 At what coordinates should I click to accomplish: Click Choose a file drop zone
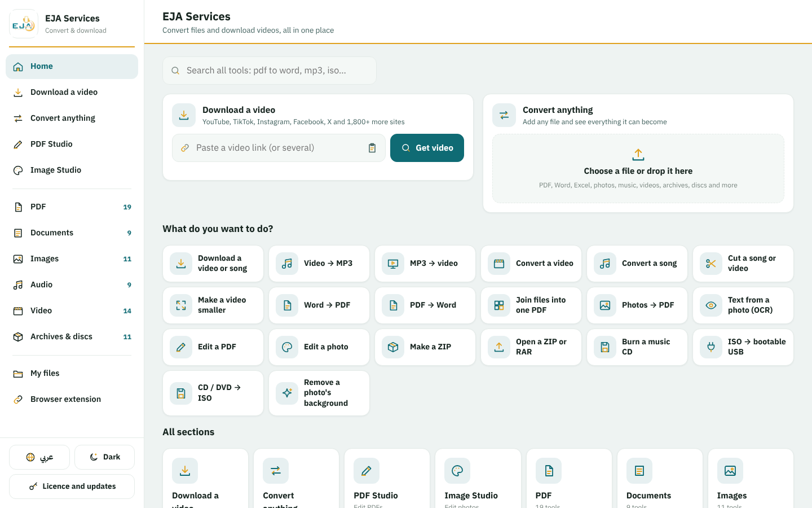point(638,168)
